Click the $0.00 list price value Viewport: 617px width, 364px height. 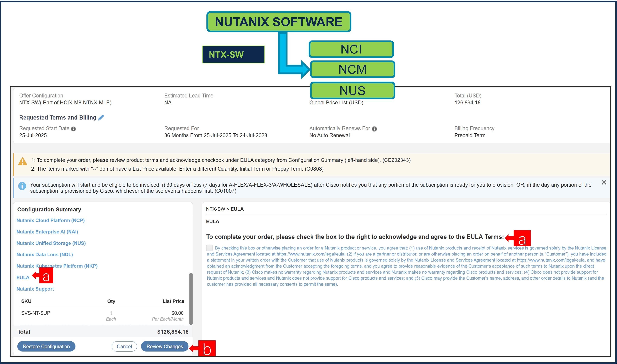coord(177,313)
